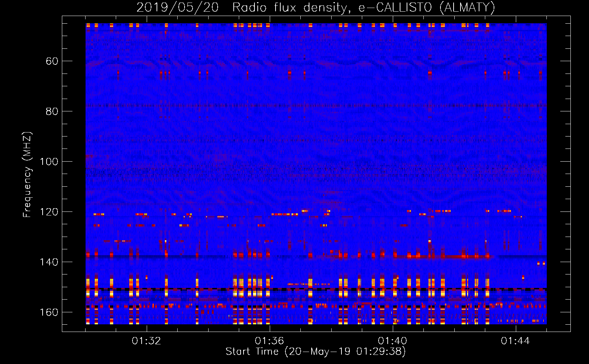This screenshot has width=589, height=364.
Task: Click the '160' frequency tick label
Action: (x=49, y=312)
